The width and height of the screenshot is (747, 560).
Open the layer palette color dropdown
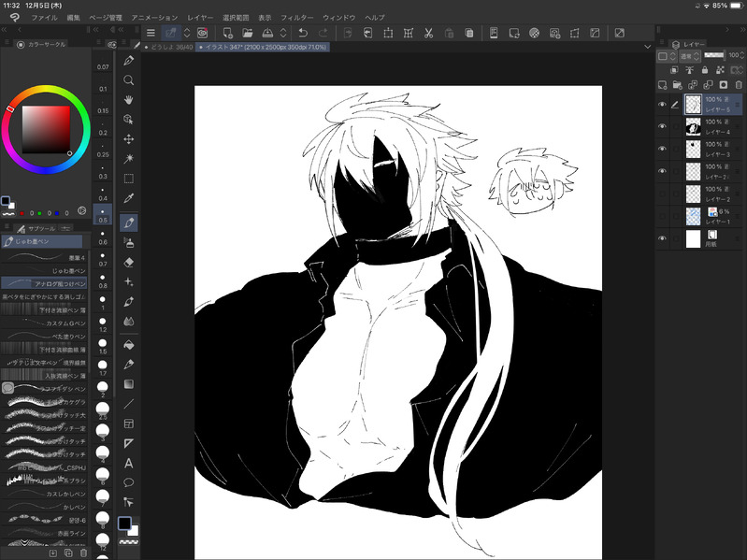pyautogui.click(x=667, y=56)
